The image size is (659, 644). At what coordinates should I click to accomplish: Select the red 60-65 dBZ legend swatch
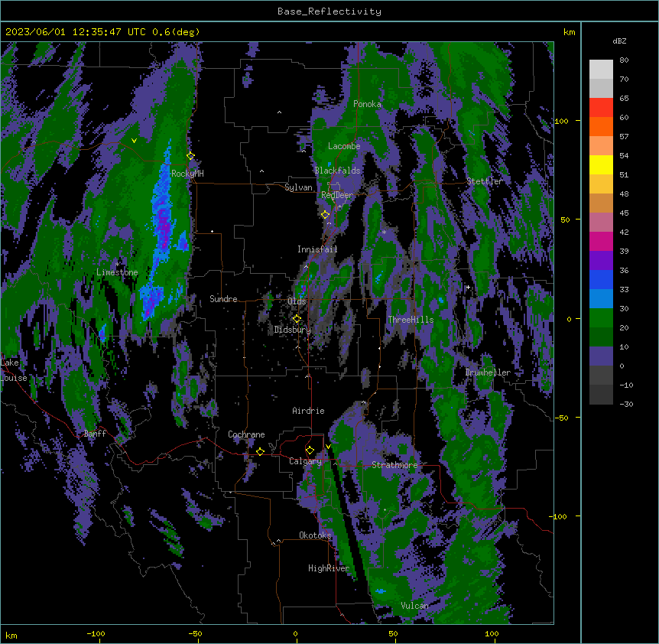(601, 108)
